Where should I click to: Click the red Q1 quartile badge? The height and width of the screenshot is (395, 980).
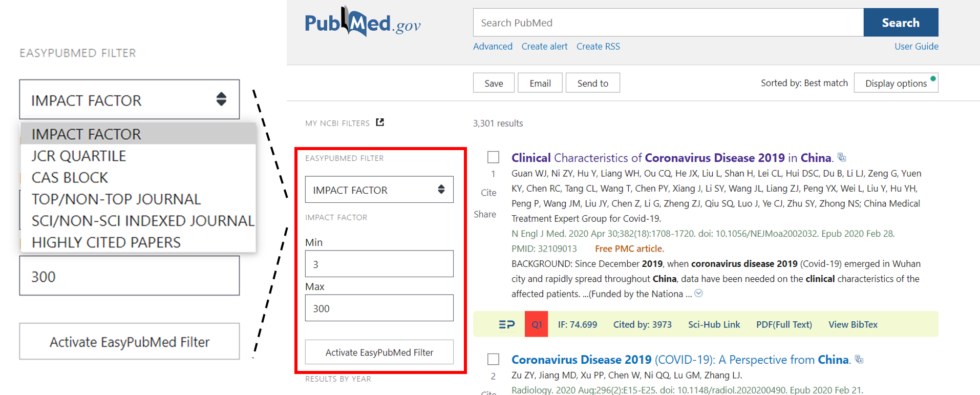pos(536,324)
